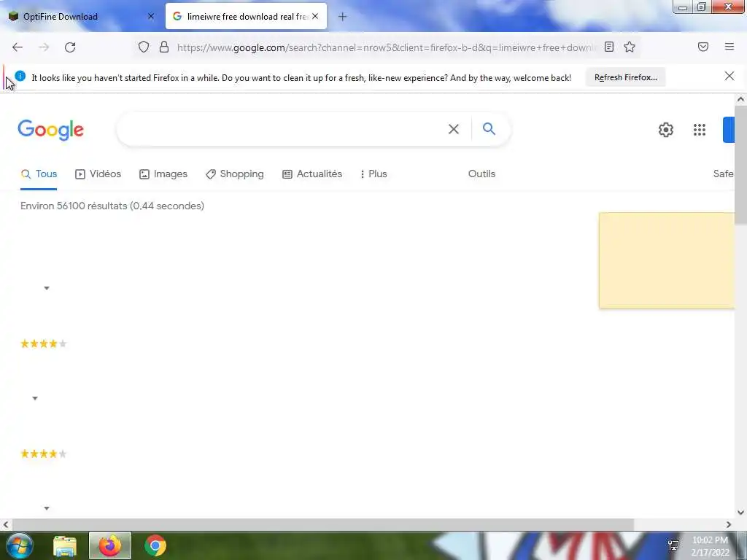
Task: Save page to Pocket icon
Action: click(x=703, y=47)
